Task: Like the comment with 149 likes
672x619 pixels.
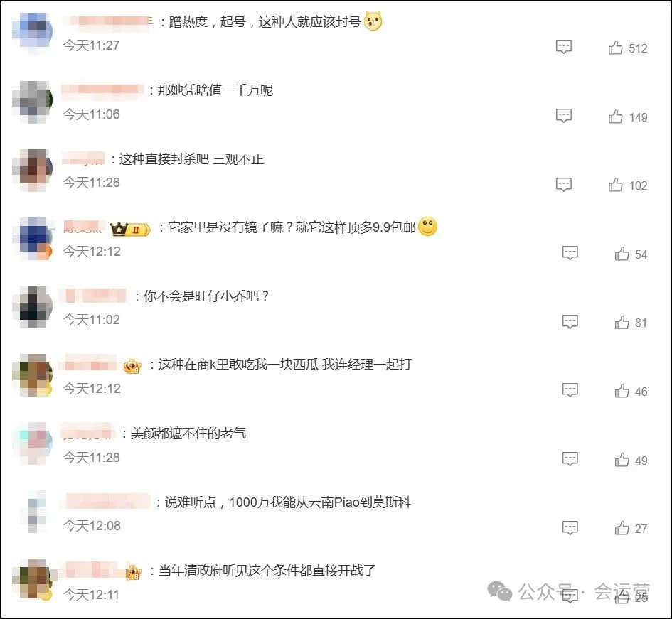Action: pos(615,117)
